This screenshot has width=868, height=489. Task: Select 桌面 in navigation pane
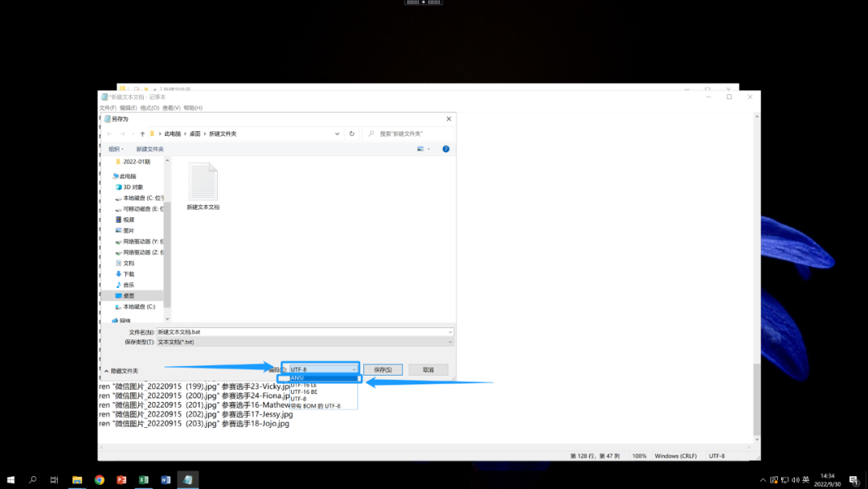pos(129,296)
